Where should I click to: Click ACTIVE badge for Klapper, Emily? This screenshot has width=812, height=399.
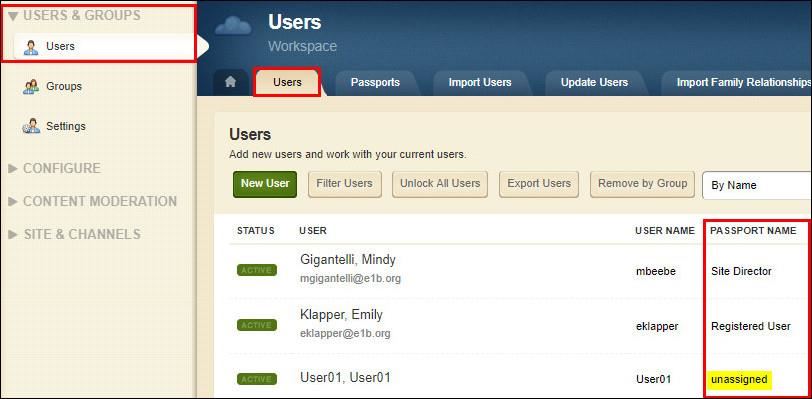pyautogui.click(x=257, y=325)
